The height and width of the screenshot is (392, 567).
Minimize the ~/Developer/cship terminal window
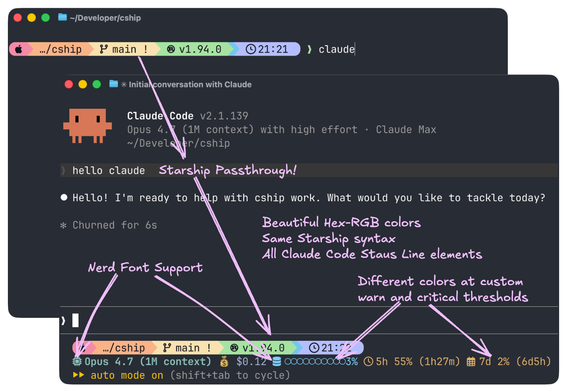tap(32, 17)
